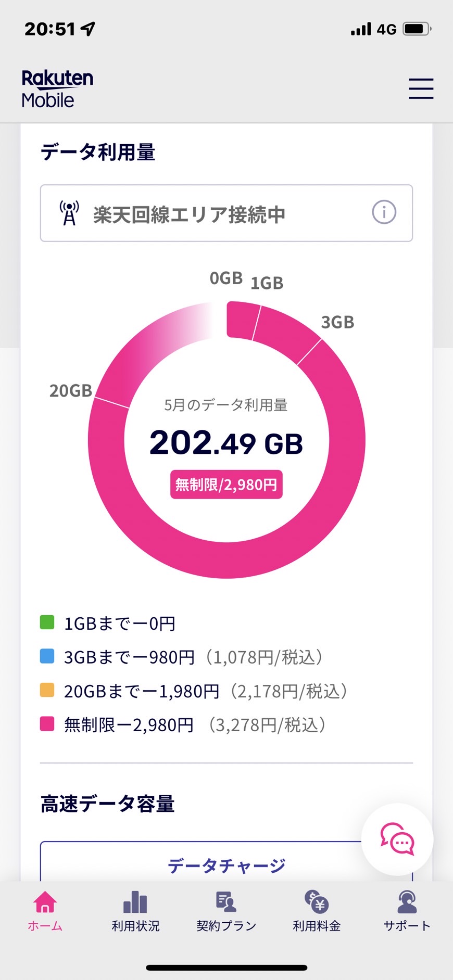
Task: Tap the 20GB marker on donut chart
Action: point(71,390)
